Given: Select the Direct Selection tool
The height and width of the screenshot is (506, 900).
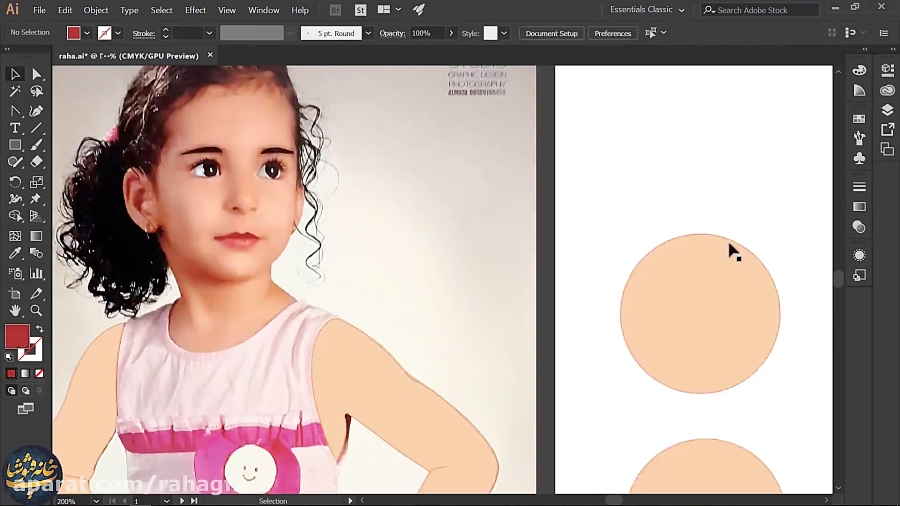Looking at the screenshot, I should [37, 74].
